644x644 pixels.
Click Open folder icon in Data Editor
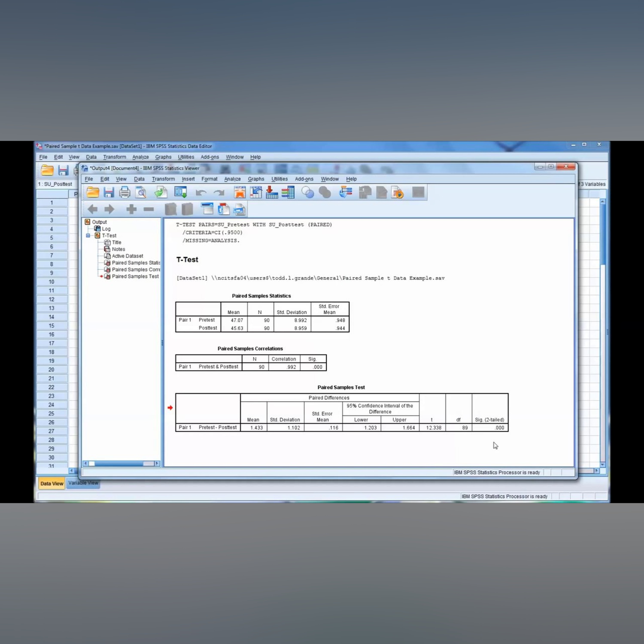coord(47,170)
